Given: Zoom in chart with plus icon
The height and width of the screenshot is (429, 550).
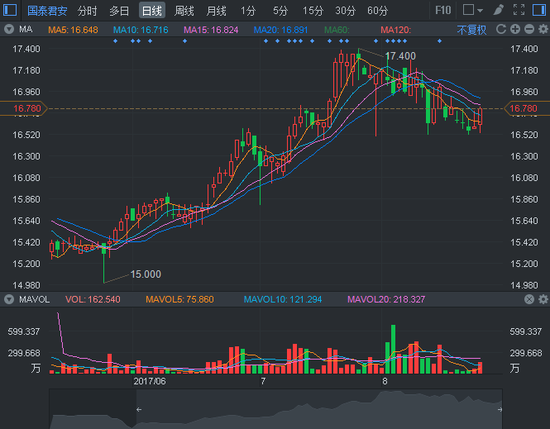Looking at the screenshot, I should tap(515, 29).
